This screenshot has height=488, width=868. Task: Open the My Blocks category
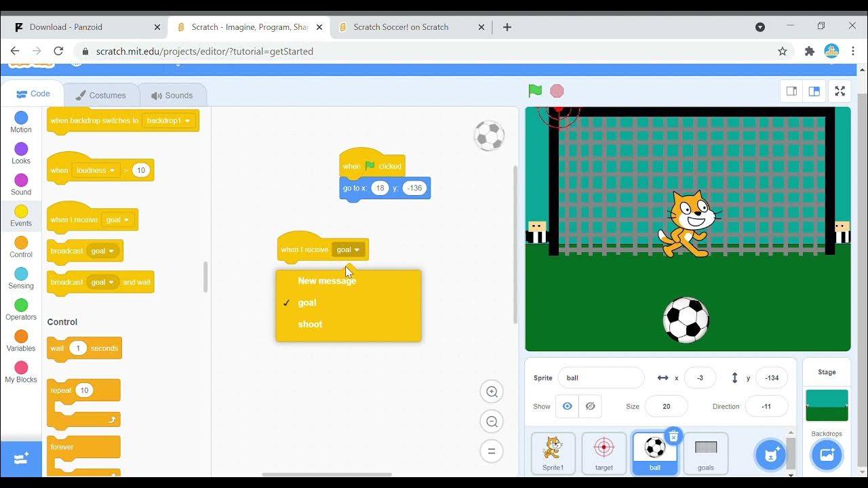coord(21,372)
